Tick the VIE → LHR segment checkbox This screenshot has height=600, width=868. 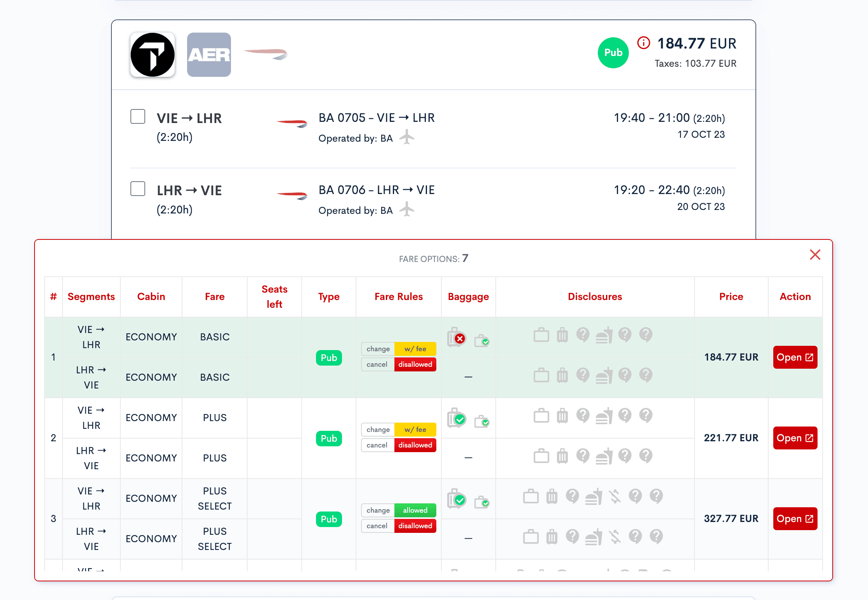[138, 116]
